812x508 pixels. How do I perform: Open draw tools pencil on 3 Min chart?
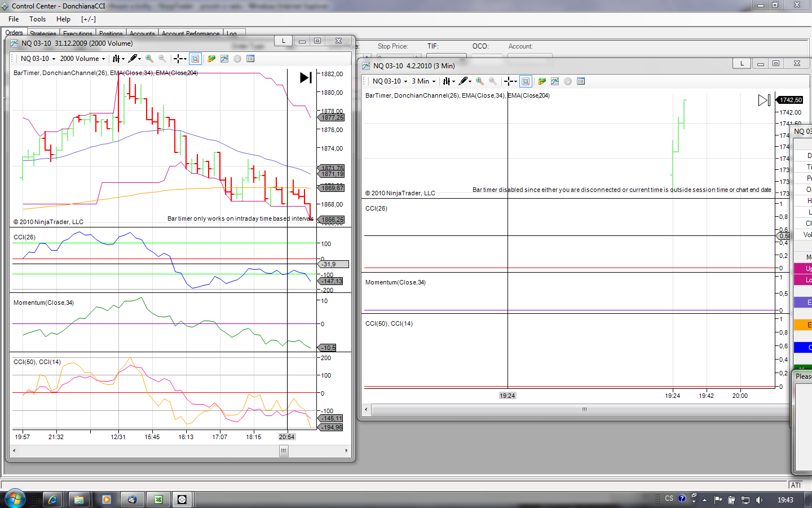click(x=464, y=81)
